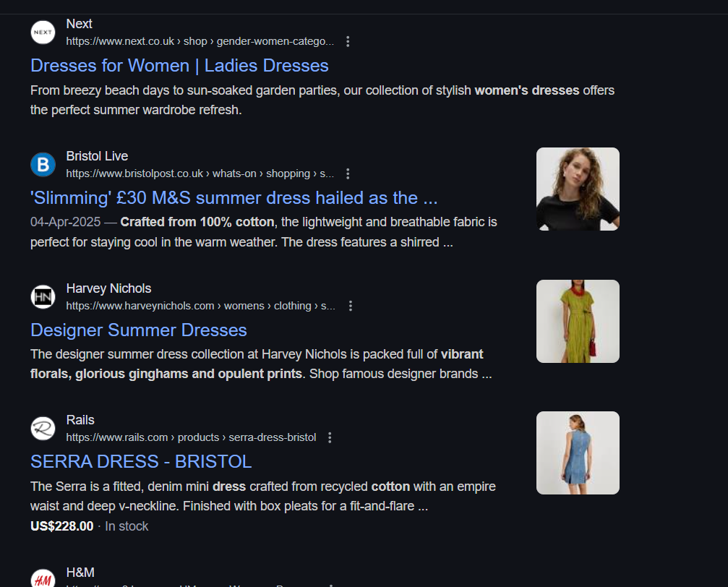Open Bristol Live woman in black thumbnail
Viewport: 728px width, 587px height.
pyautogui.click(x=578, y=189)
